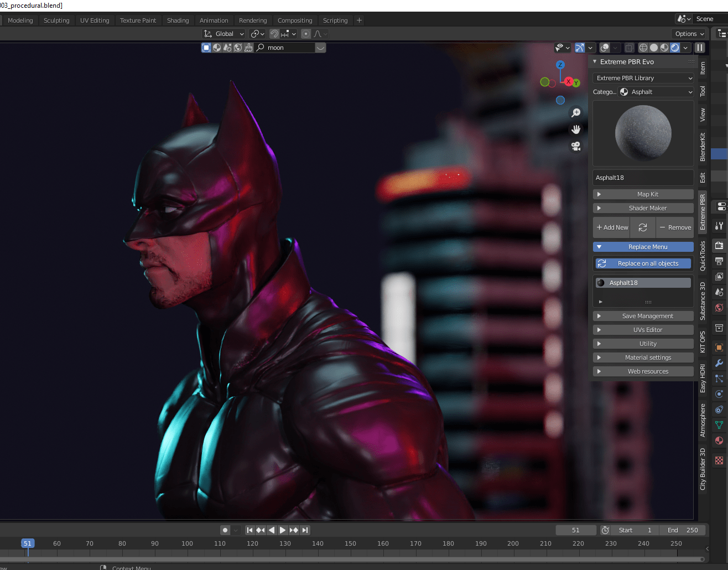Viewport: 728px width, 570px height.
Task: Open the Object Data properties tab
Action: tap(719, 425)
